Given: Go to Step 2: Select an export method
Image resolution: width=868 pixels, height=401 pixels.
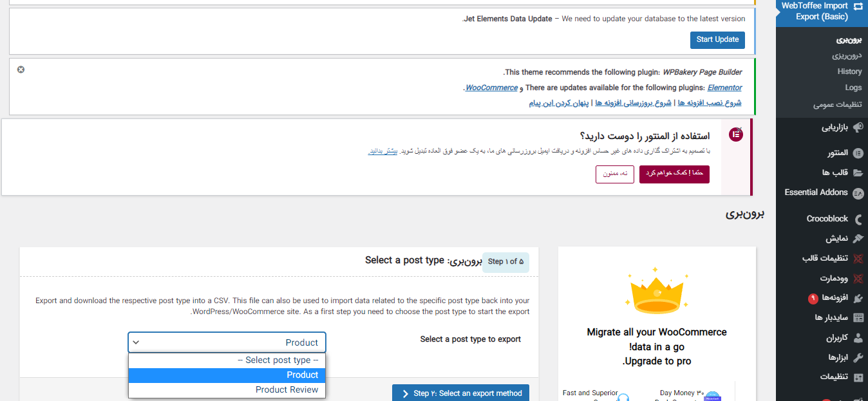Looking at the screenshot, I should click(461, 394).
